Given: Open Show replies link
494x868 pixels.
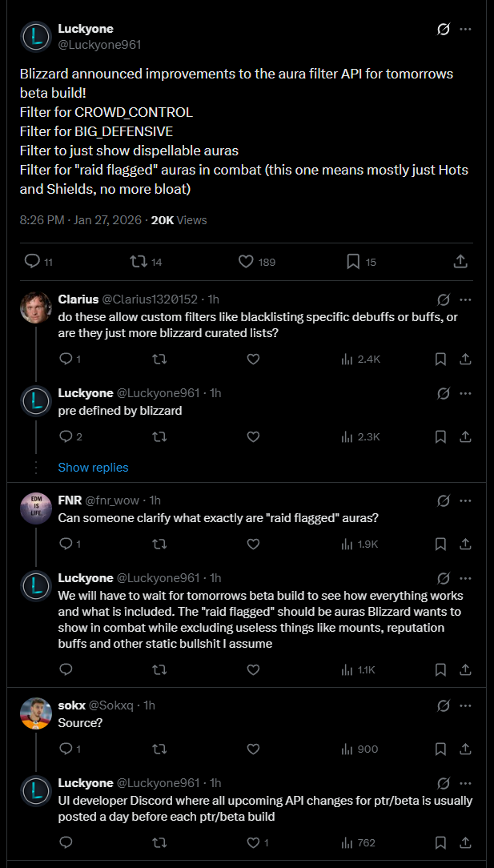Looking at the screenshot, I should tap(93, 467).
